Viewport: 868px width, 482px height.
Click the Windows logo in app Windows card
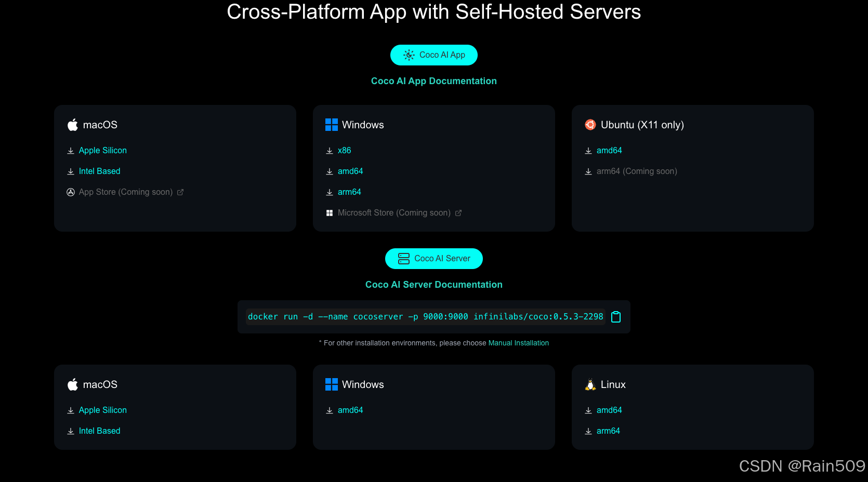[332, 125]
